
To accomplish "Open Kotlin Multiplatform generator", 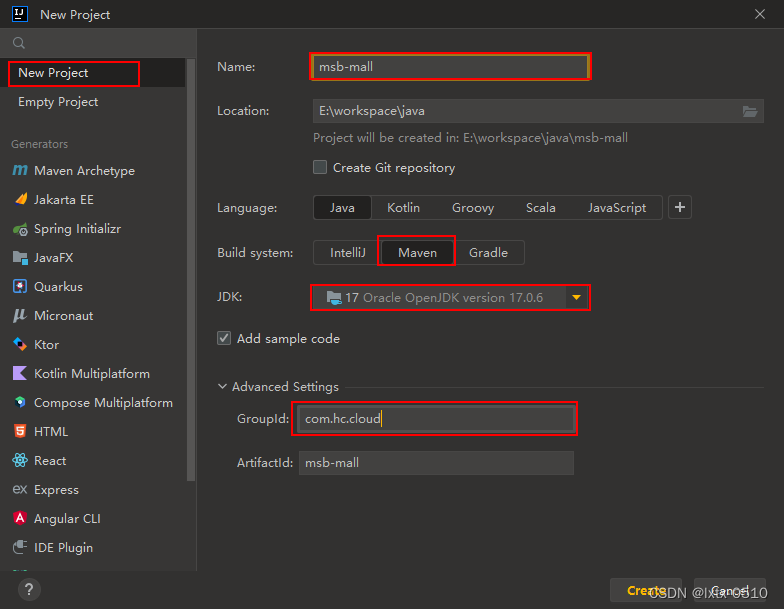I will tap(92, 374).
